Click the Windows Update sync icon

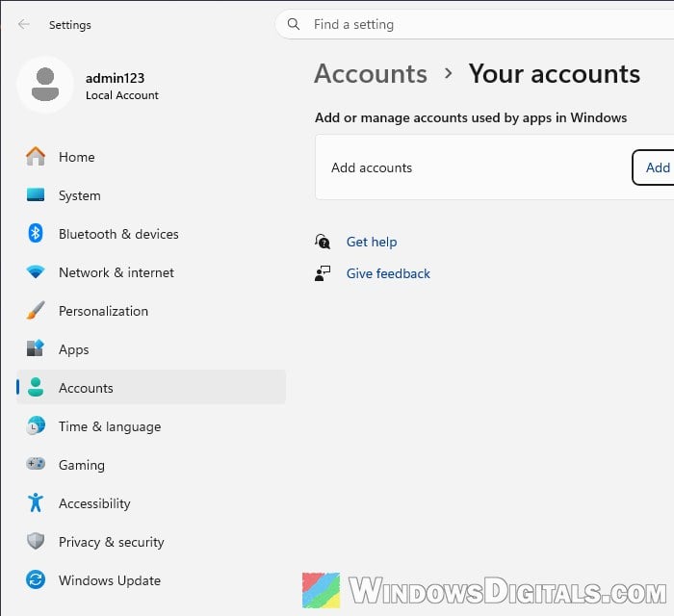click(36, 579)
